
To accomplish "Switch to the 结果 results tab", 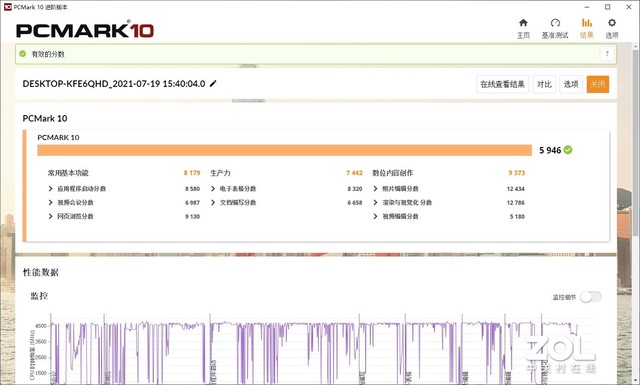I will tap(587, 29).
